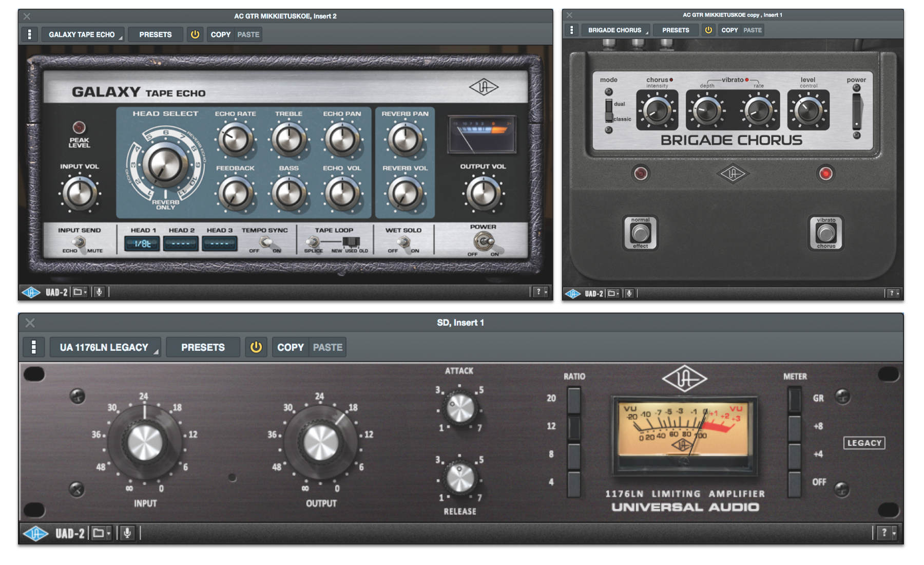Open PRESETS menu in Brigade Chorus window

coord(676,30)
